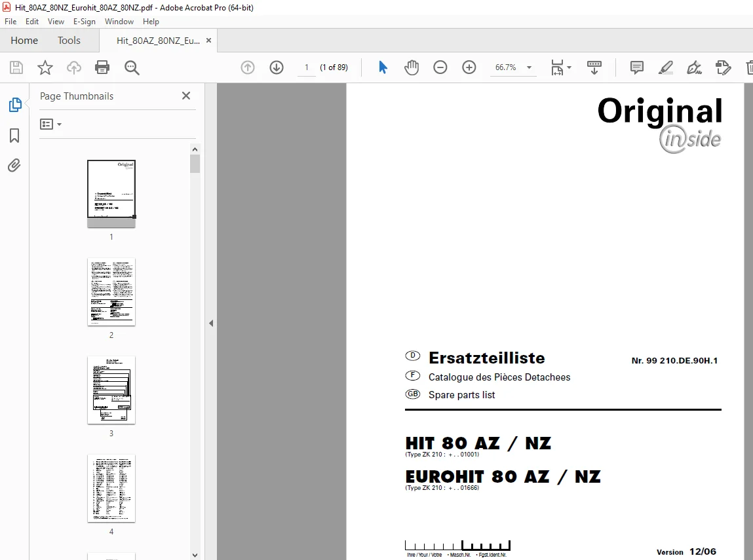
Task: Click the '(1 of 89)' page count
Action: [334, 67]
